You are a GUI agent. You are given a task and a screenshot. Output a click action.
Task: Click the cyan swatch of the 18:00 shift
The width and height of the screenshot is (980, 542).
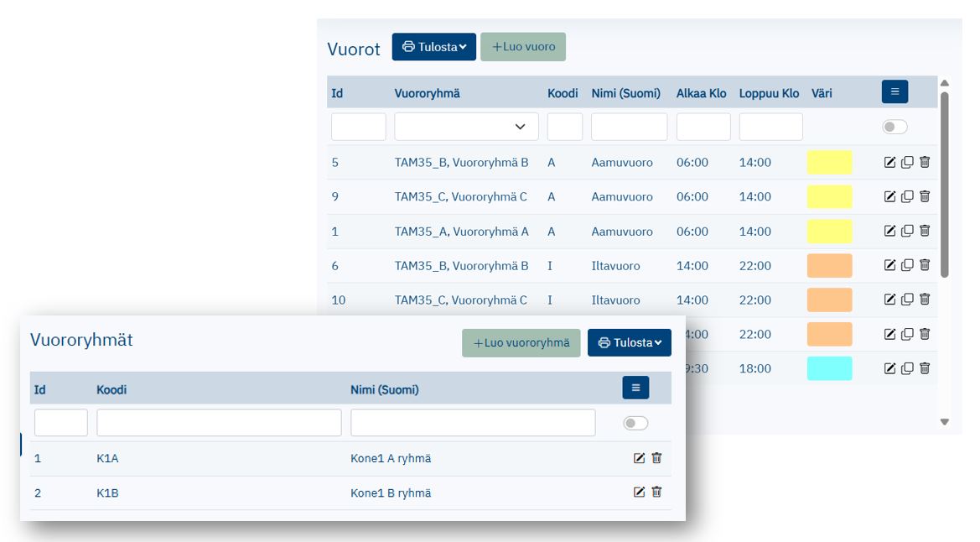829,368
